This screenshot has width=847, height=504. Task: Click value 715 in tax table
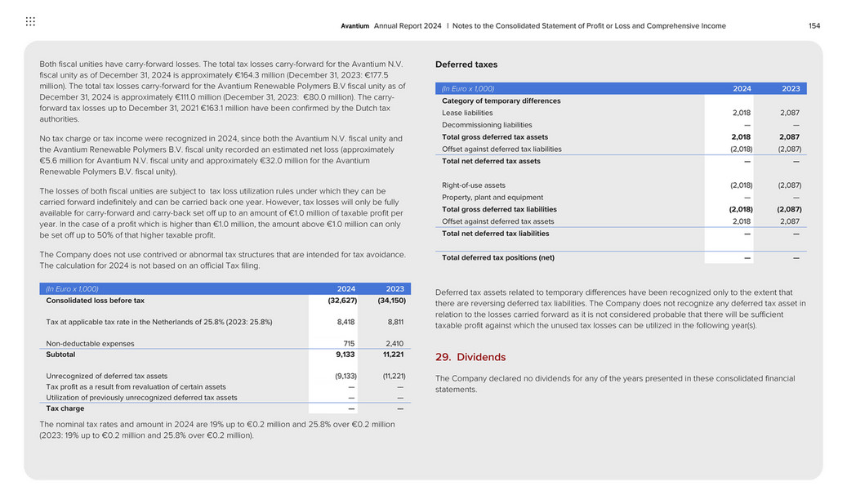[x=349, y=344]
